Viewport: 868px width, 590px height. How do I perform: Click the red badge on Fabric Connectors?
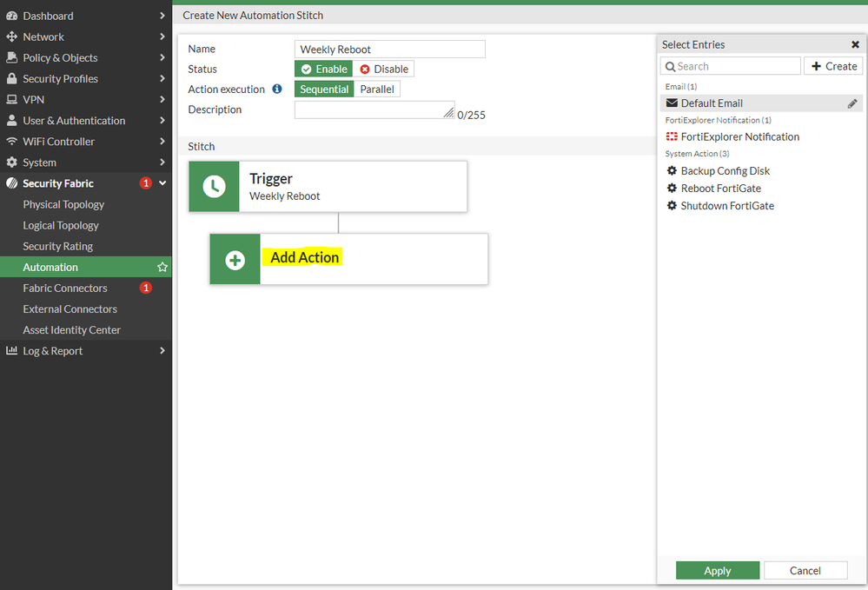point(146,288)
